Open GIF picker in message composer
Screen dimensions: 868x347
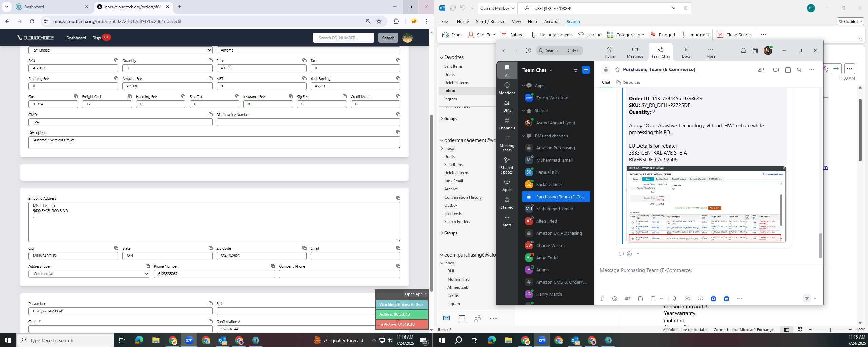tap(628, 299)
